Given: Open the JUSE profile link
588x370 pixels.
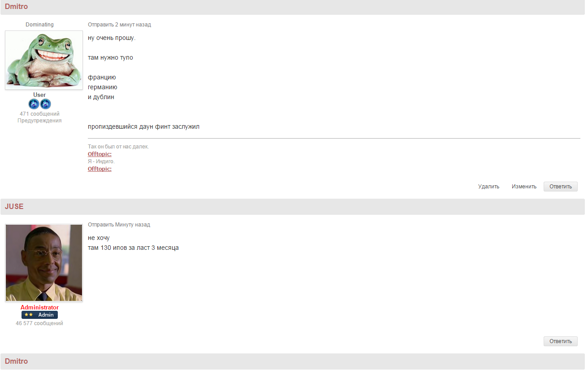Looking at the screenshot, I should tap(14, 206).
